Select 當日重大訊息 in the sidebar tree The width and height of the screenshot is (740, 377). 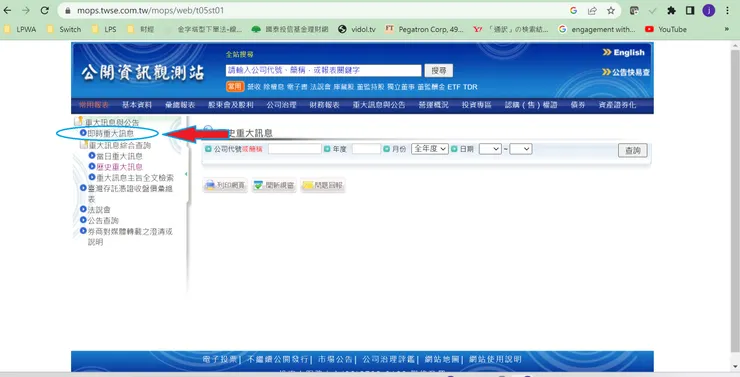[x=119, y=156]
